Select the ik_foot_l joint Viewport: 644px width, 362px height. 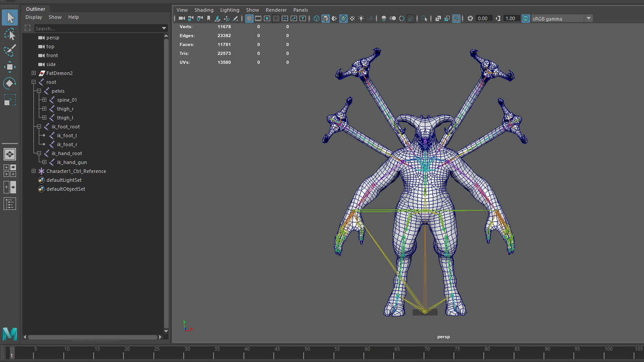(x=67, y=135)
